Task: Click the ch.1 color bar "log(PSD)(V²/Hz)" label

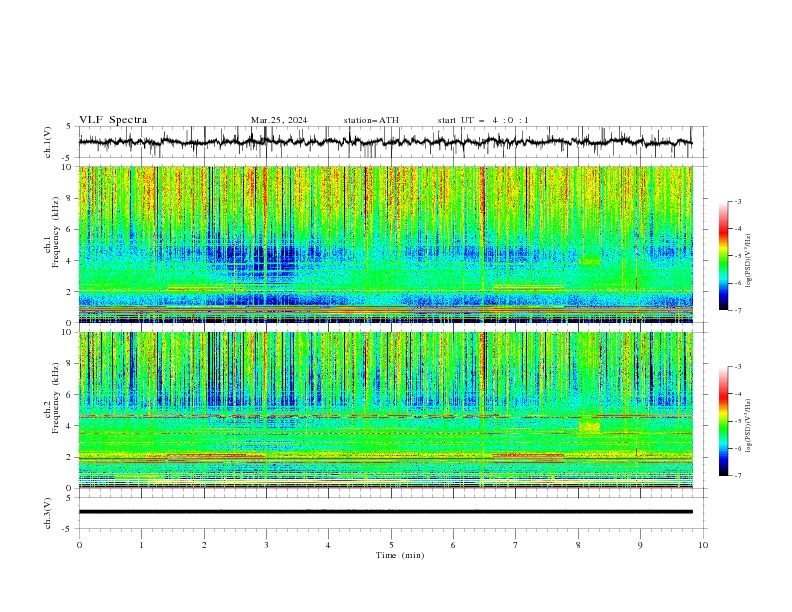Action: click(748, 261)
